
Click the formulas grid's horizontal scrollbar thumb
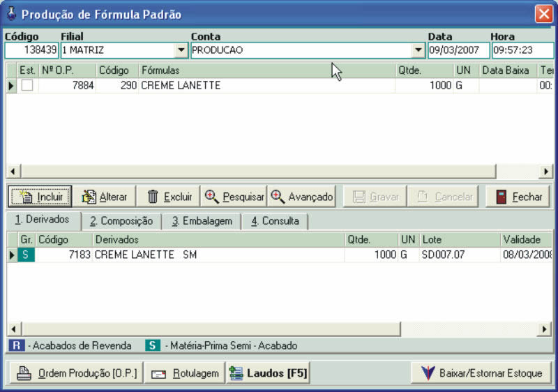258,172
